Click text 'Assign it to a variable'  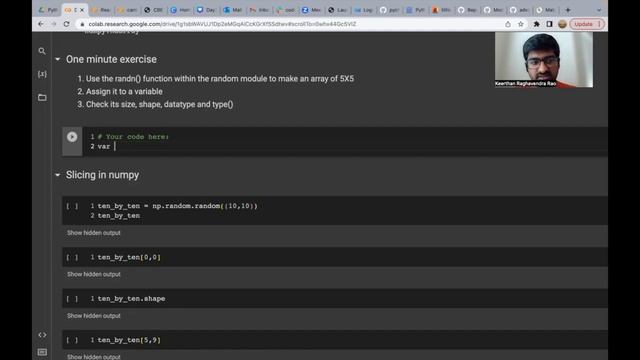pos(124,91)
